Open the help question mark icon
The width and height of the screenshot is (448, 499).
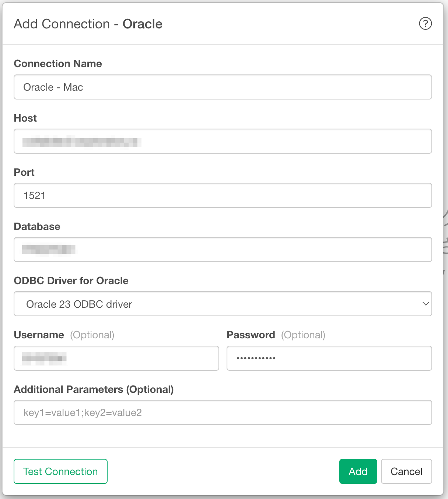pyautogui.click(x=425, y=24)
